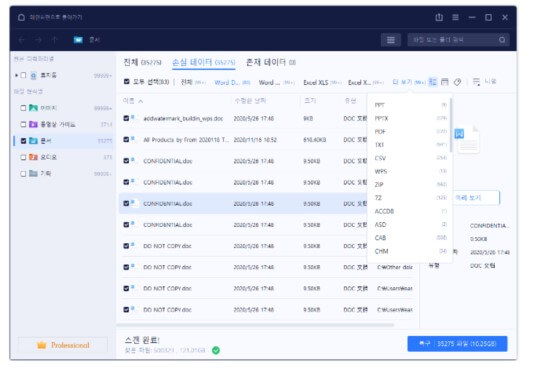This screenshot has height=368, width=533.
Task: Switch to the lost data (손실 데이터) tab
Action: [x=203, y=62]
